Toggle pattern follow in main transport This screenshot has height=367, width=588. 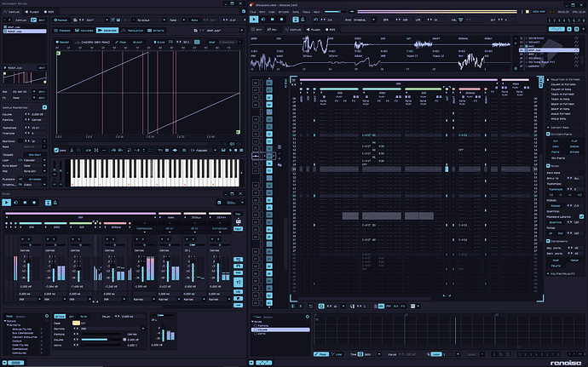(296, 20)
